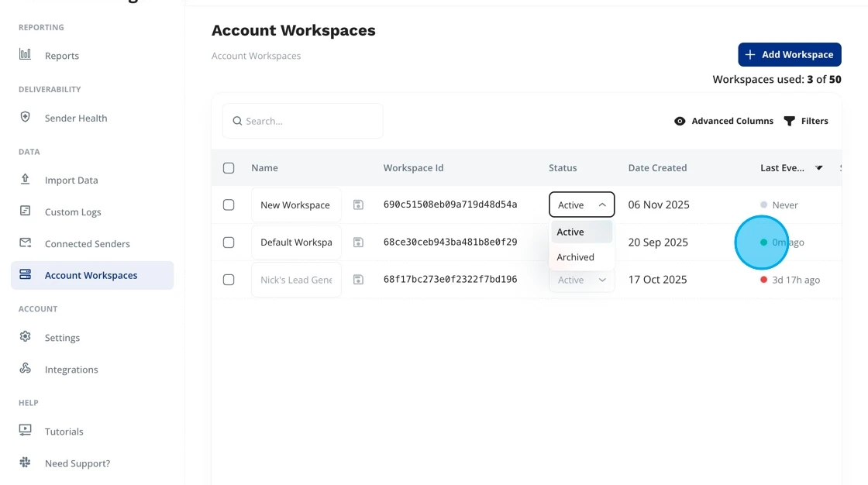The height and width of the screenshot is (485, 868).
Task: Open the status dropdown for Nick's Lead Gen
Action: (x=581, y=280)
